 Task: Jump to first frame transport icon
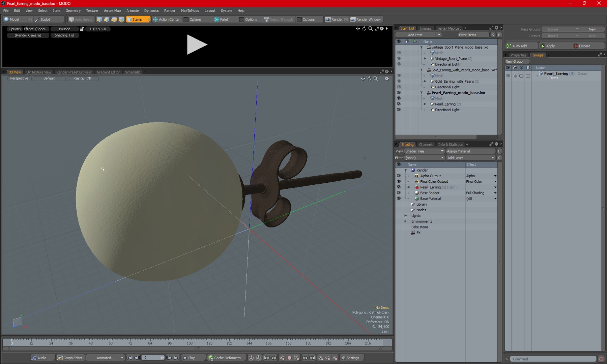[x=129, y=358]
